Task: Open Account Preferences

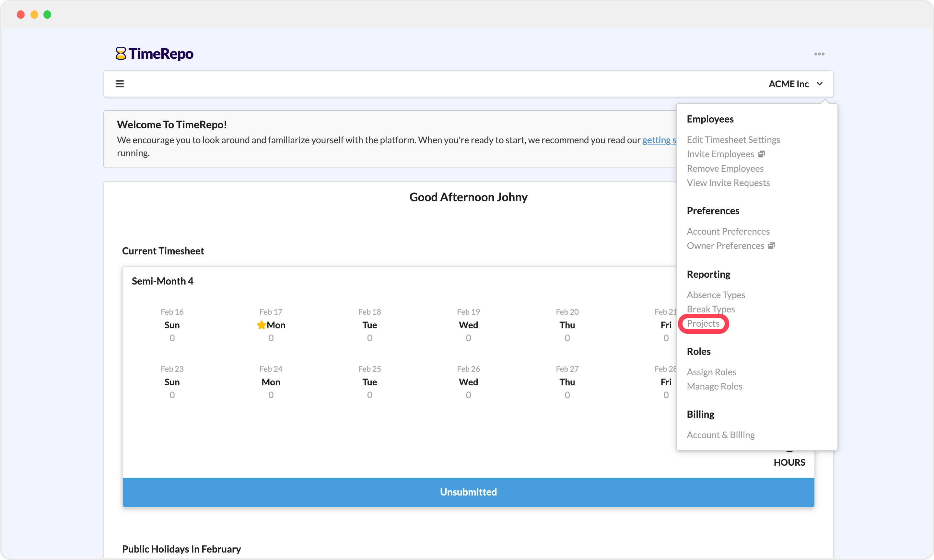Action: pyautogui.click(x=728, y=231)
